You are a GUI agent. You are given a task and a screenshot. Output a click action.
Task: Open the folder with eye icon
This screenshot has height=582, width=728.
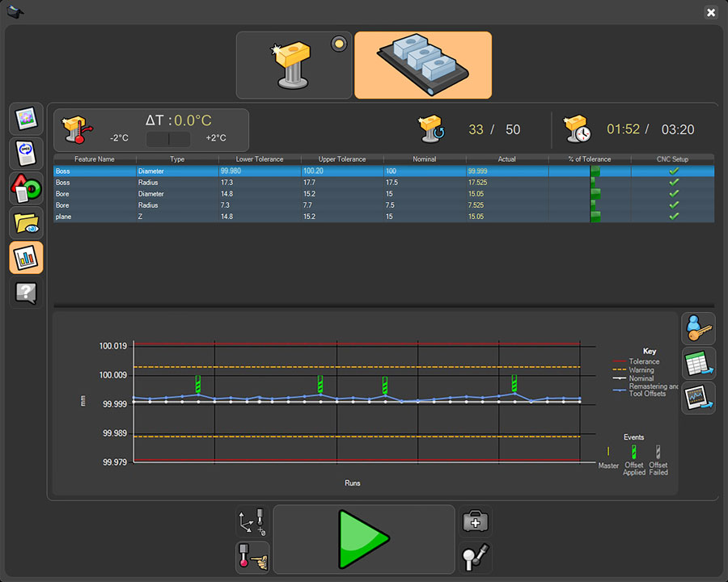26,223
